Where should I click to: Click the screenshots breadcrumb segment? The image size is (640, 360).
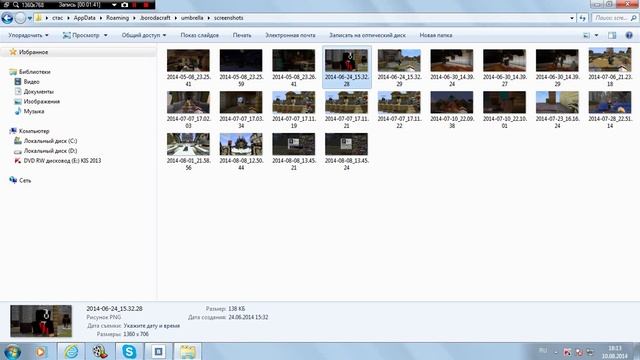[x=229, y=18]
